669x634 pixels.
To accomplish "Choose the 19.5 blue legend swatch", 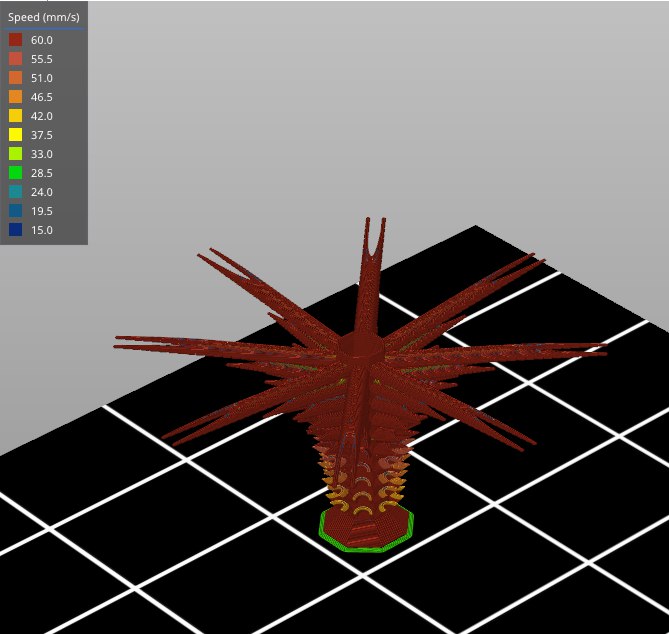I will [x=15, y=211].
